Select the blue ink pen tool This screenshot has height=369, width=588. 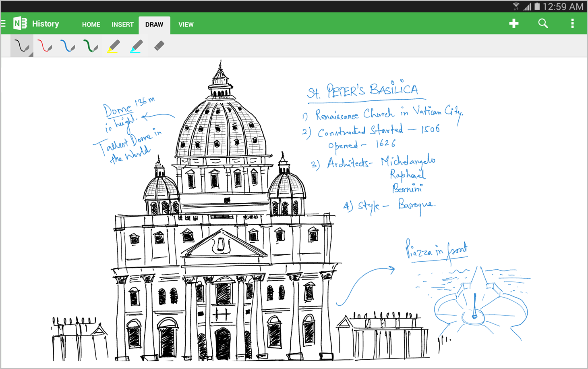click(67, 46)
